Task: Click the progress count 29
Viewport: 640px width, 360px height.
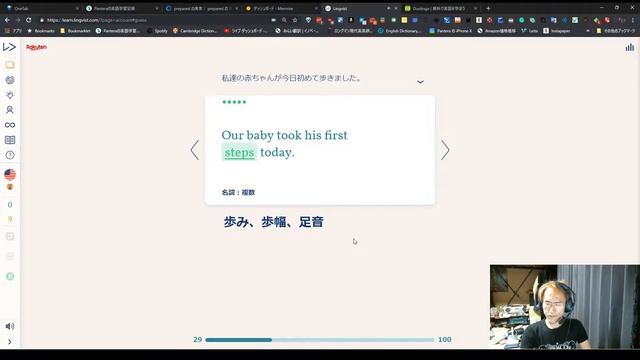Action: (x=198, y=340)
